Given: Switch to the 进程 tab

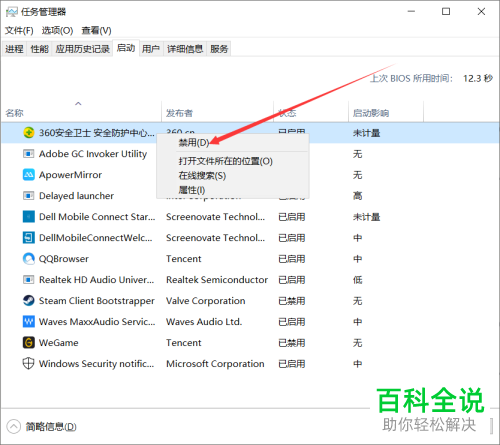Looking at the screenshot, I should [14, 49].
